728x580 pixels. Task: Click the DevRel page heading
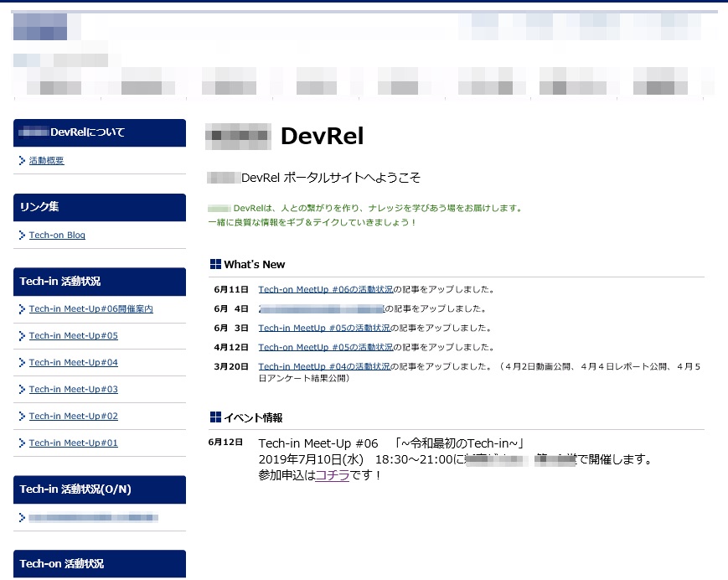(x=323, y=136)
